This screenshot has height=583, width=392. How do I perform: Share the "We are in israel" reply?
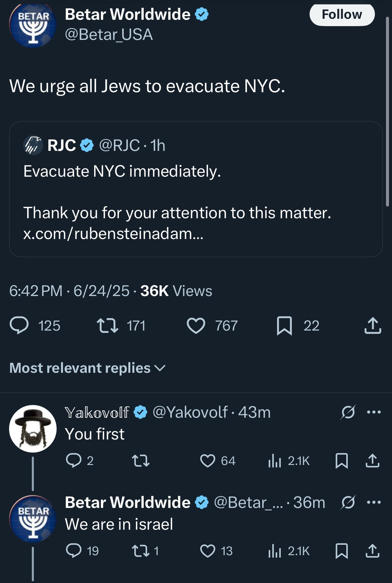point(372,551)
